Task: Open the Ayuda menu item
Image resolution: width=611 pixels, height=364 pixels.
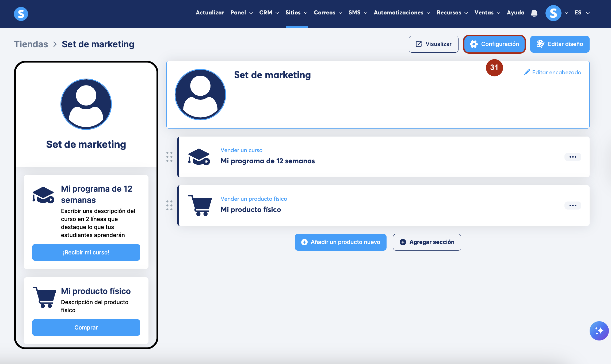Action: coord(515,13)
